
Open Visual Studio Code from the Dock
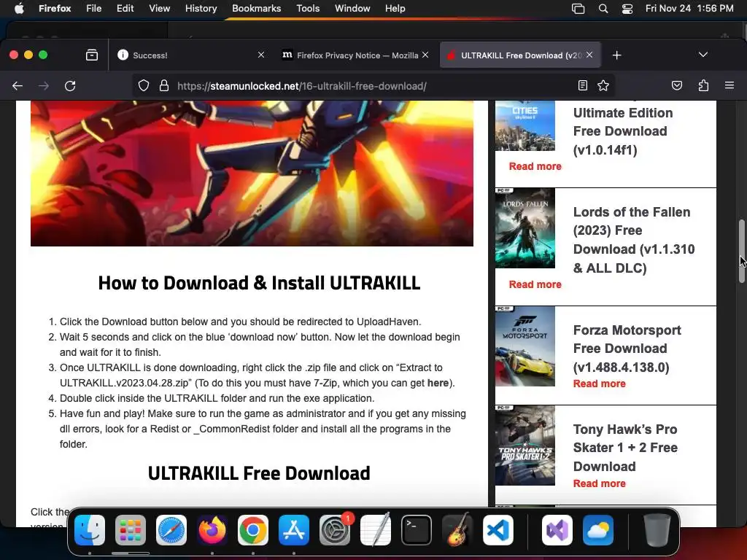(x=498, y=530)
